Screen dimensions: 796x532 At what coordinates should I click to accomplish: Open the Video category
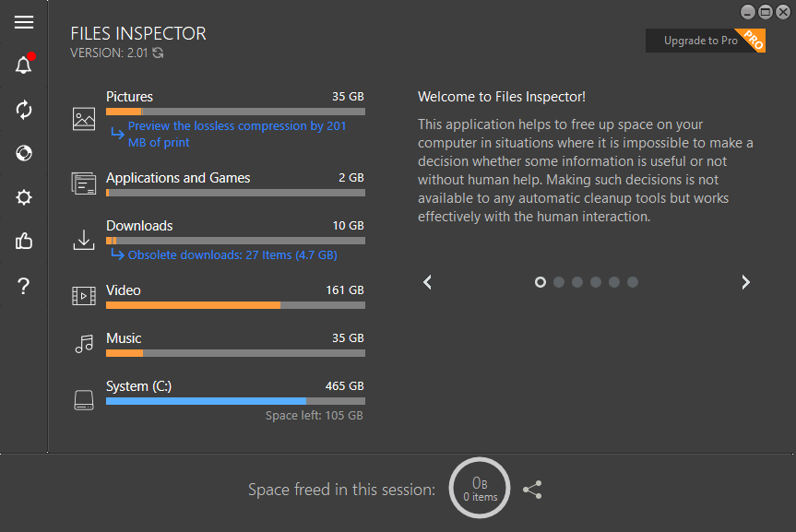[124, 290]
